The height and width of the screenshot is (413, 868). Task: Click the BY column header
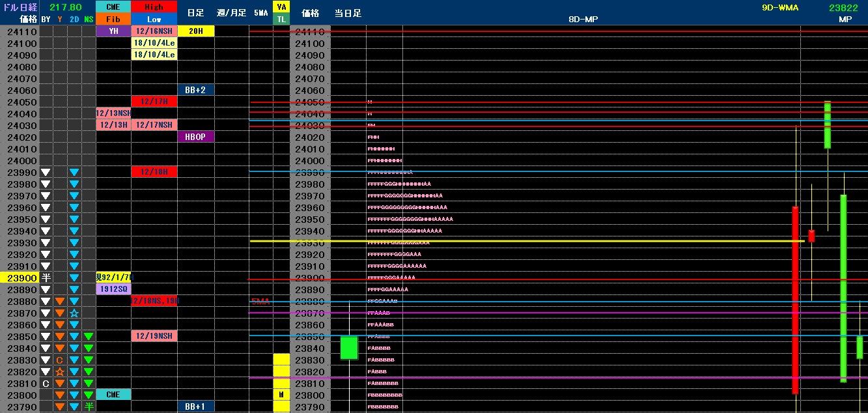click(46, 20)
